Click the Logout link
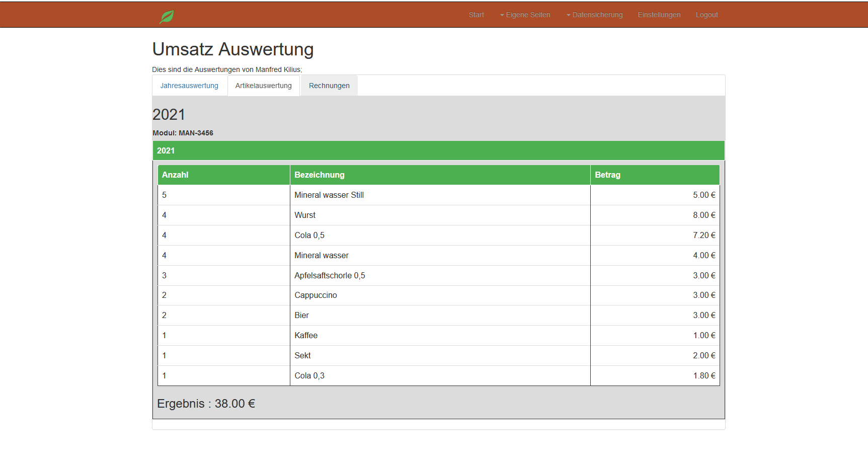 (x=706, y=15)
